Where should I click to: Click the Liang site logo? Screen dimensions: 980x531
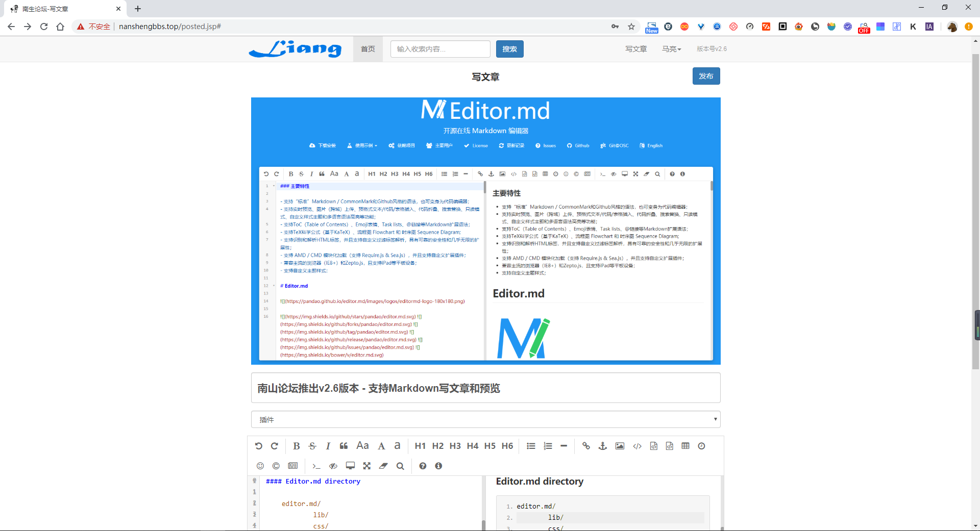pyautogui.click(x=295, y=49)
